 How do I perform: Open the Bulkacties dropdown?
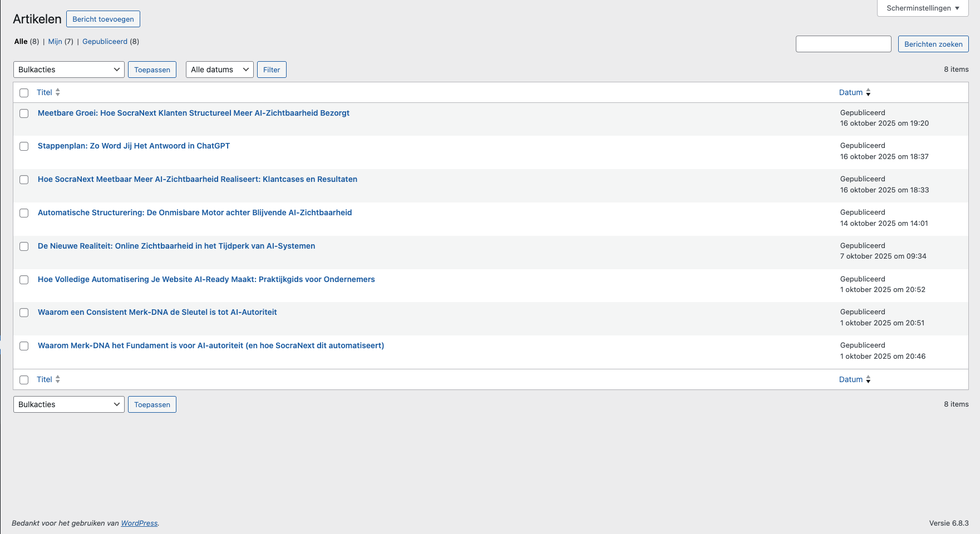(x=68, y=70)
